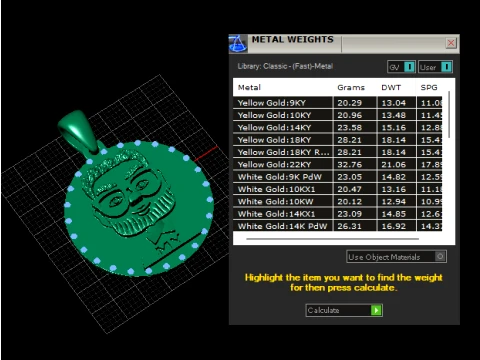Sort by the DWT column header
480x360 pixels.
tap(391, 87)
